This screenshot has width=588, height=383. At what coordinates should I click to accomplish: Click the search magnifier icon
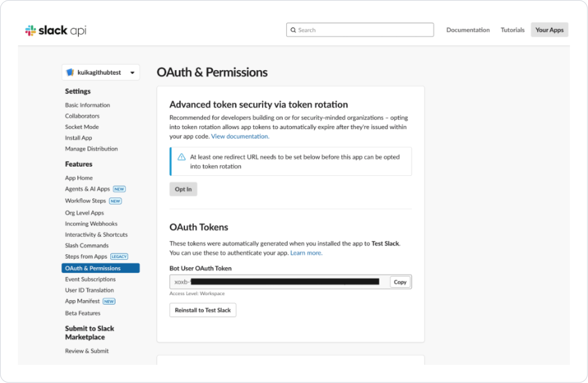point(293,30)
